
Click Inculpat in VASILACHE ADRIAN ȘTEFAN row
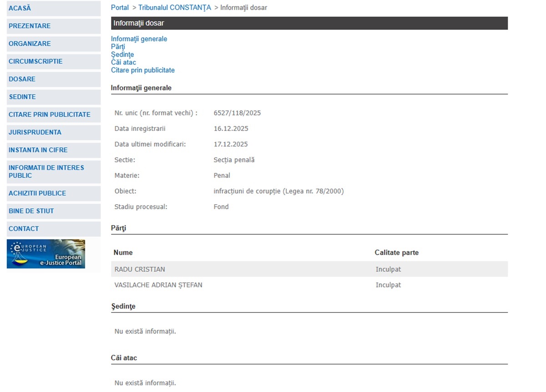(x=388, y=285)
